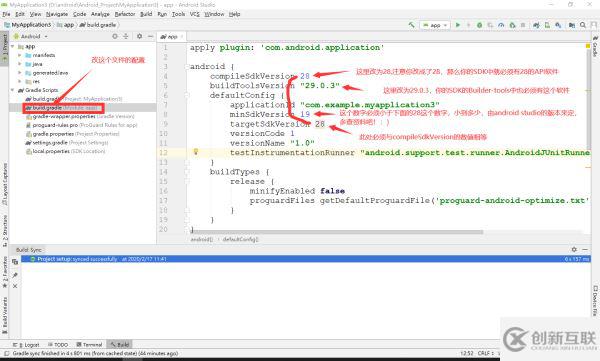
Task: Collapse the Gradle Scripts node
Action: point(13,90)
